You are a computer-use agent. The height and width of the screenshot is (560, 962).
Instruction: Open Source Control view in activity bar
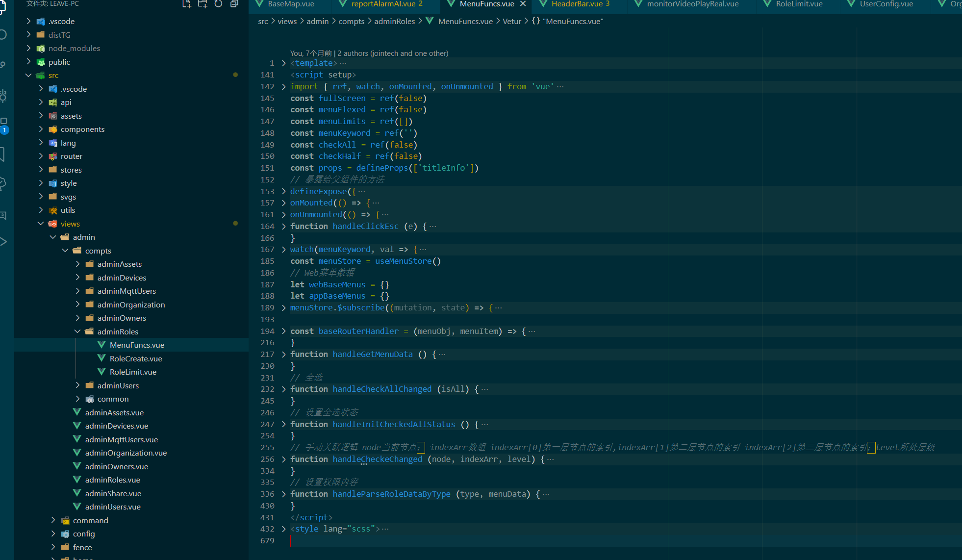click(x=3, y=64)
